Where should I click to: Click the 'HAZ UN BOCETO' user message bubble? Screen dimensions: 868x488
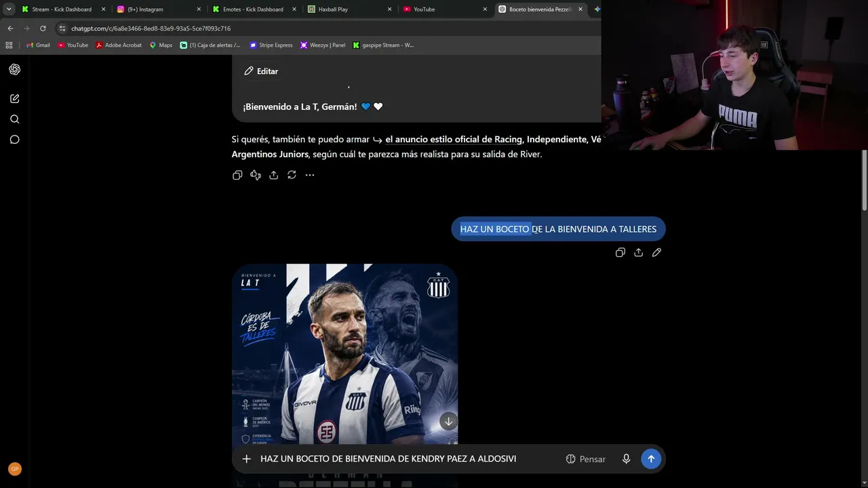click(x=558, y=229)
